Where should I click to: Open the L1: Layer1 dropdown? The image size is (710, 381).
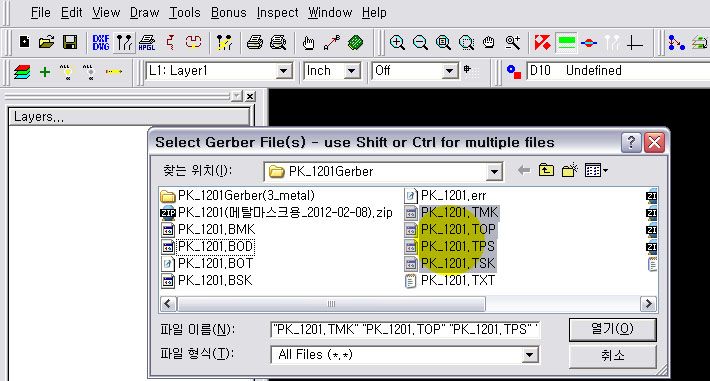pos(283,71)
